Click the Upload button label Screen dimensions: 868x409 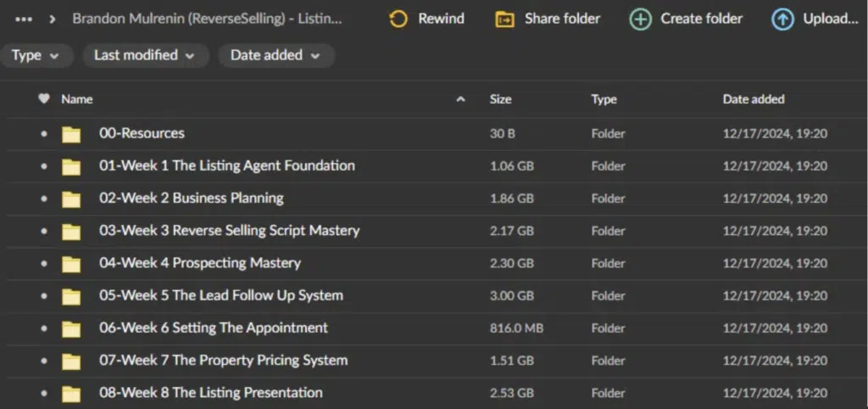tap(831, 20)
